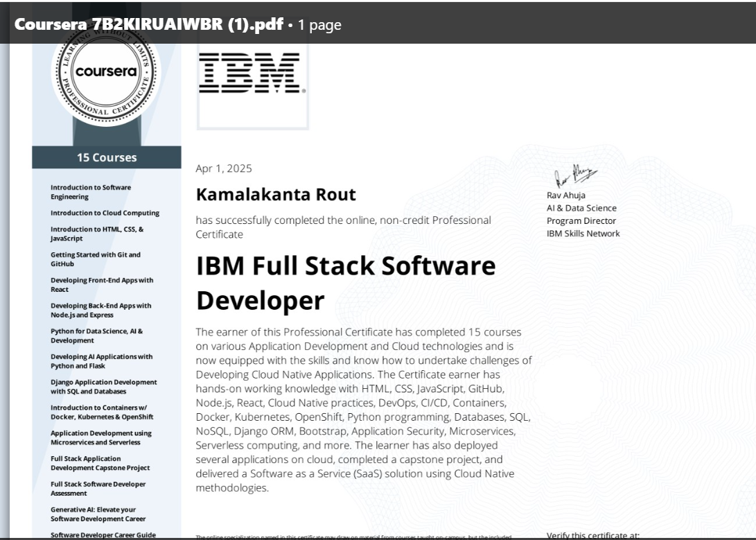
Task: Open "Introduction to HTML, CSS, & JavaScript" entry
Action: pos(96,234)
